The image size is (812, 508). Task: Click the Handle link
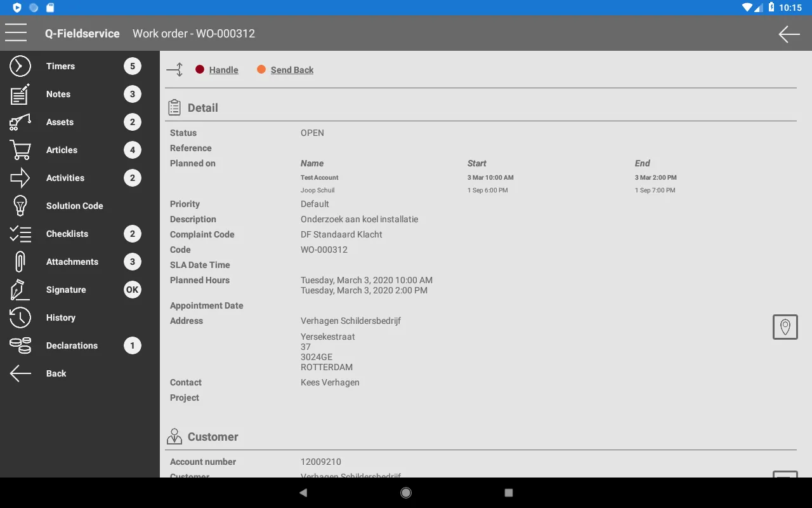[x=224, y=70]
